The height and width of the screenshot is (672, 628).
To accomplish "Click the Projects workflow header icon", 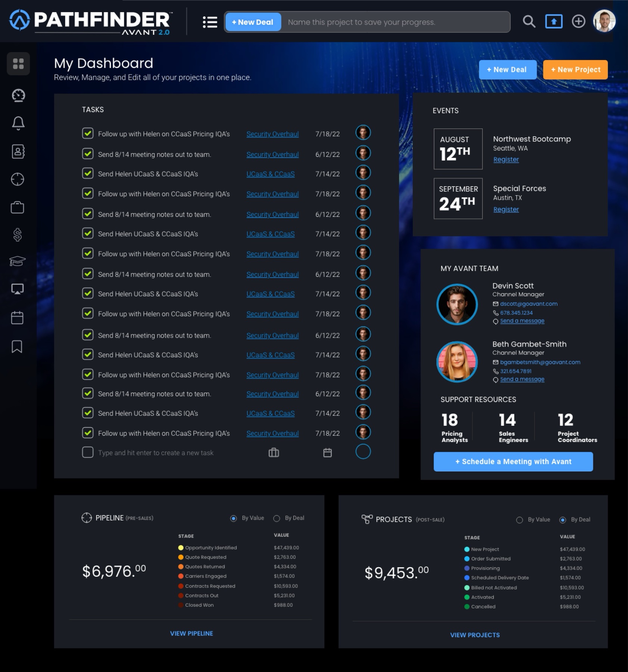I will [367, 519].
